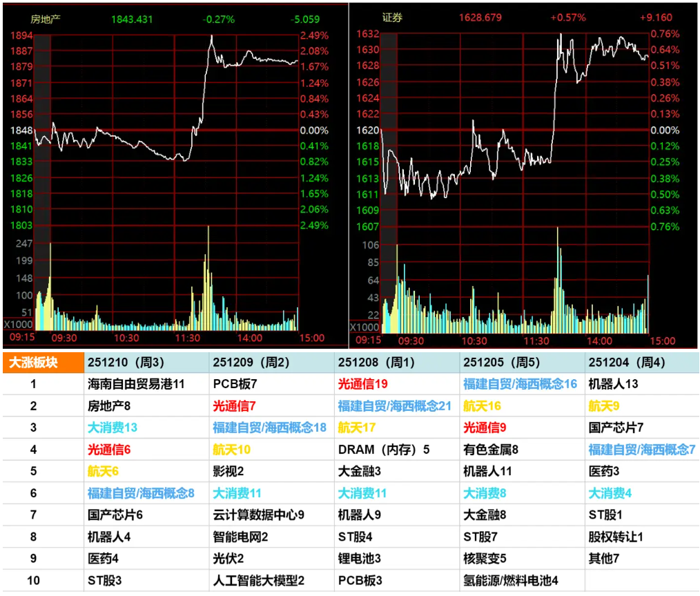
Task: Click the 房地产 chart title
Action: (46, 19)
